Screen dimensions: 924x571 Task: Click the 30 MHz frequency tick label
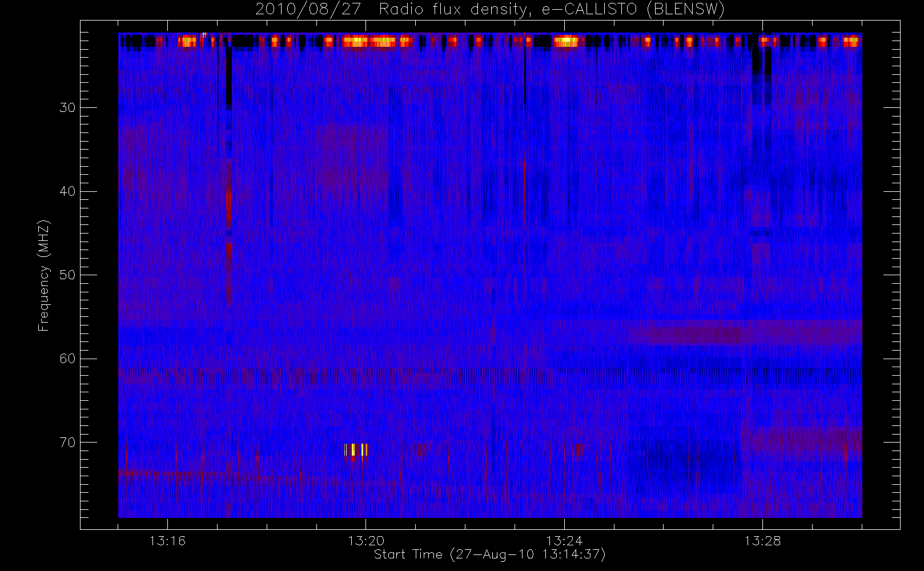click(67, 107)
